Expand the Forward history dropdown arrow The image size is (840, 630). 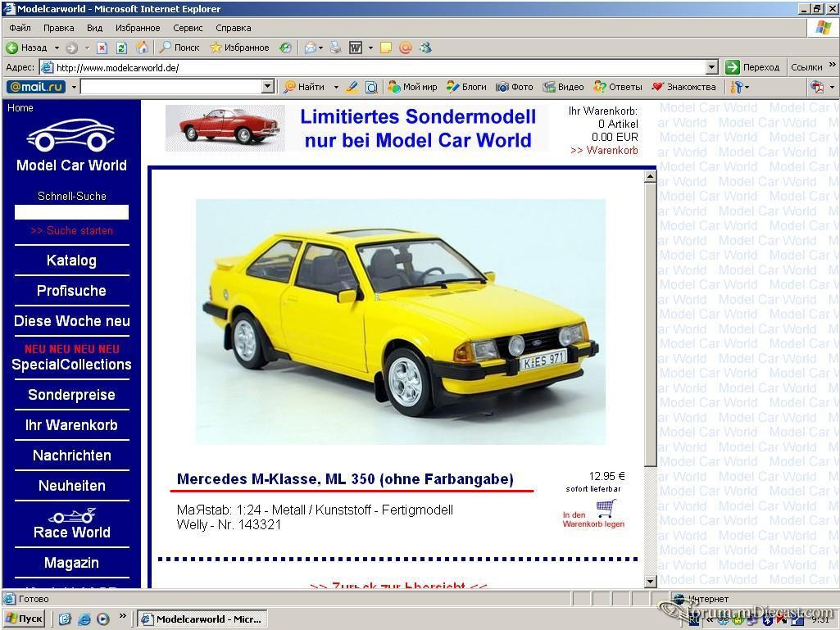pos(88,48)
